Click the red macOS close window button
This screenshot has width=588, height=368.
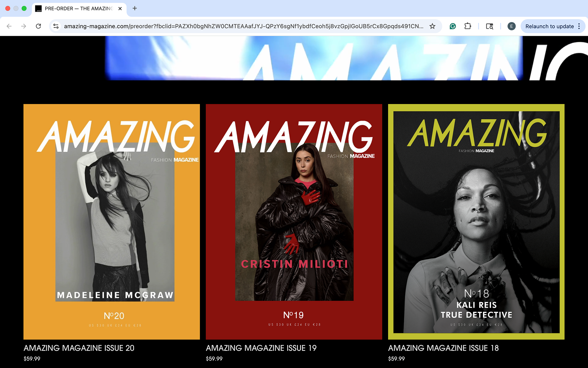coord(8,8)
